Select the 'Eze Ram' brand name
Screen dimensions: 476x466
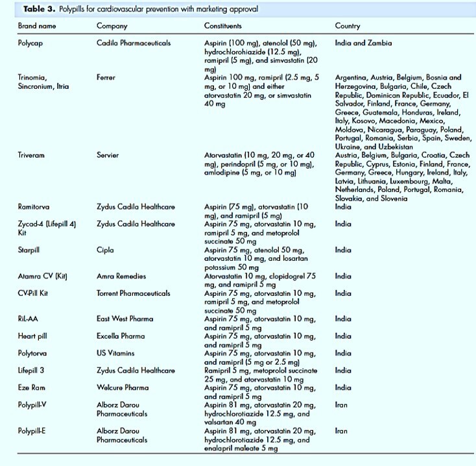tap(31, 387)
